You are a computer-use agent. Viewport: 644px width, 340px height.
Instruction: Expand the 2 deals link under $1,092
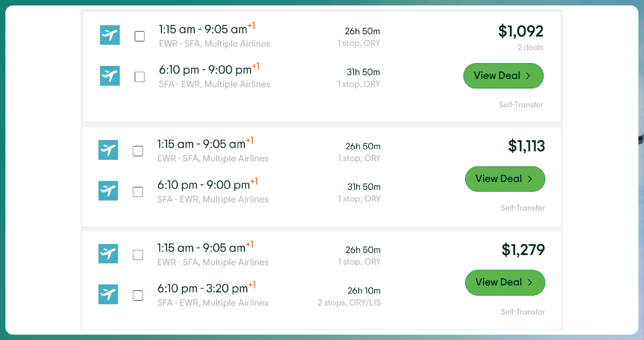tap(530, 47)
